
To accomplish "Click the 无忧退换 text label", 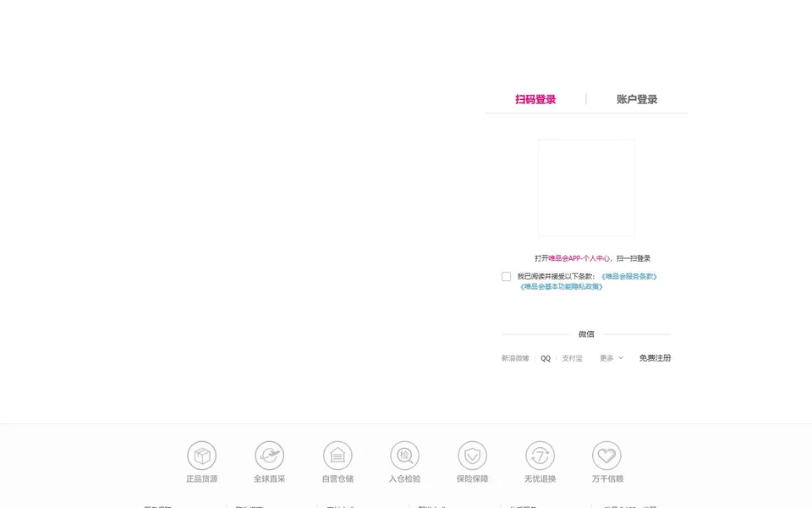I will [x=540, y=479].
